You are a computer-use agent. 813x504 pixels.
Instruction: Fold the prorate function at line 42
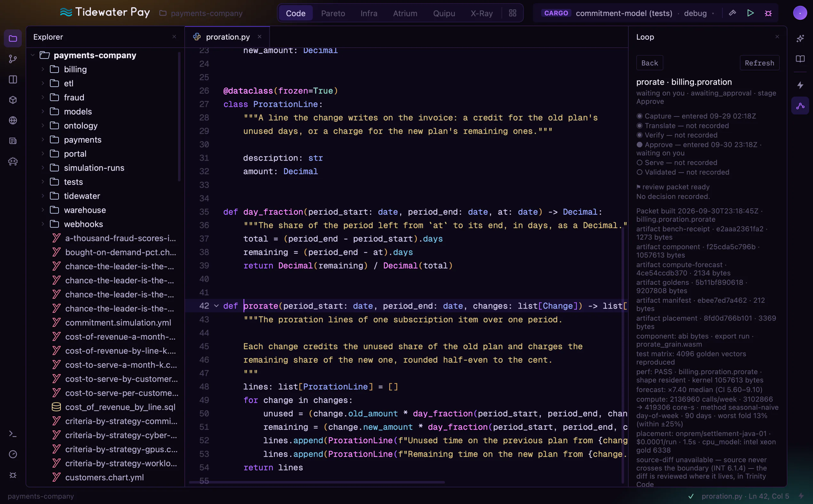216,306
